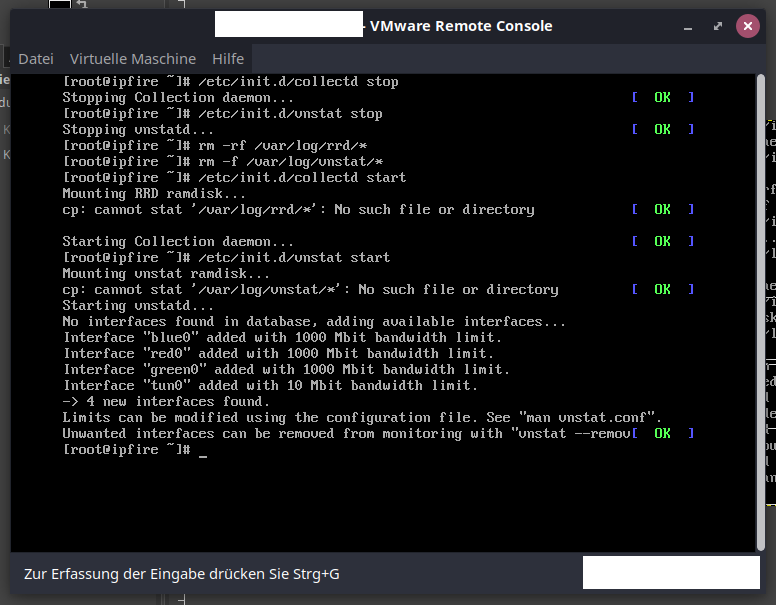This screenshot has width=776, height=605.
Task: Click the 'Interface "red0" added' output line
Action: pyautogui.click(x=278, y=354)
